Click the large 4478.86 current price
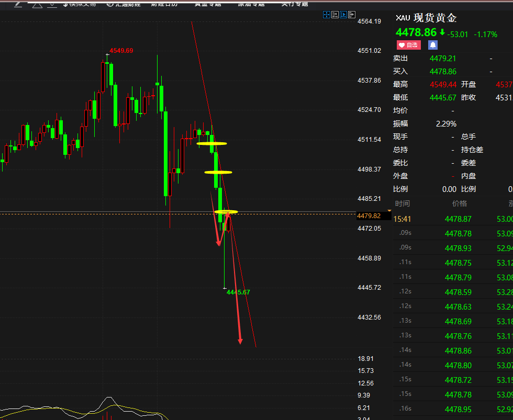Viewport: 513px width, 420px height. click(416, 32)
